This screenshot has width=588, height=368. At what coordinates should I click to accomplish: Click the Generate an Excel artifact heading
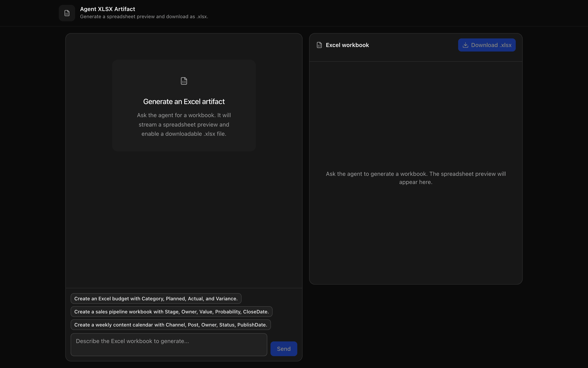pos(184,101)
